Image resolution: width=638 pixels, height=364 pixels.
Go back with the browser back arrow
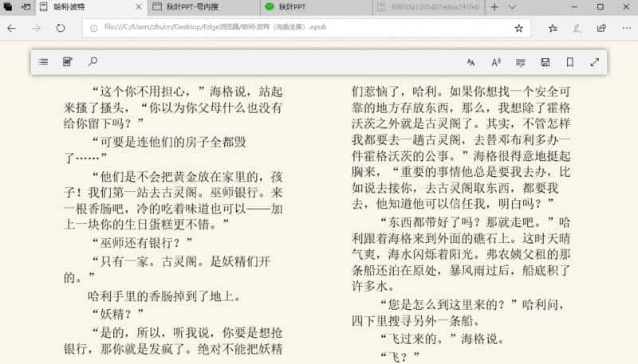click(12, 28)
